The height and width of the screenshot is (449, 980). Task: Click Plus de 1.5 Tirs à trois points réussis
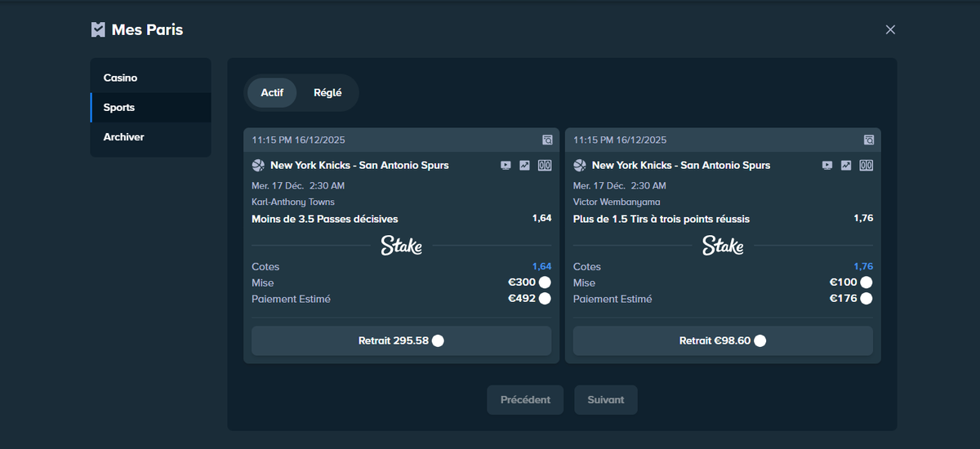[661, 219]
